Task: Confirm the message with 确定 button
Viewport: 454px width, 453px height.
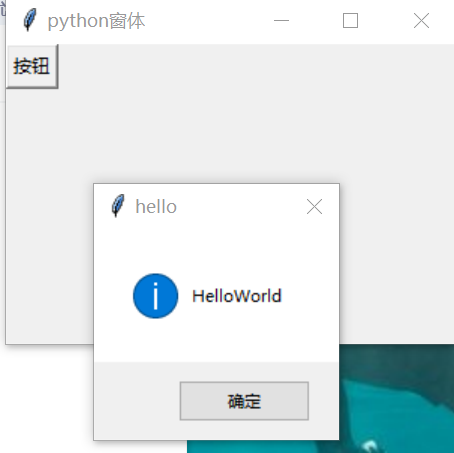Action: (244, 401)
